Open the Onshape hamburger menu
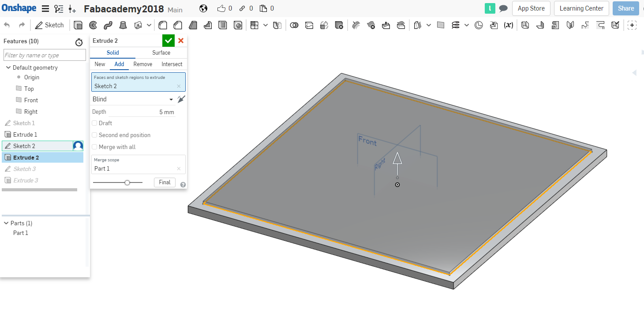 coord(45,8)
